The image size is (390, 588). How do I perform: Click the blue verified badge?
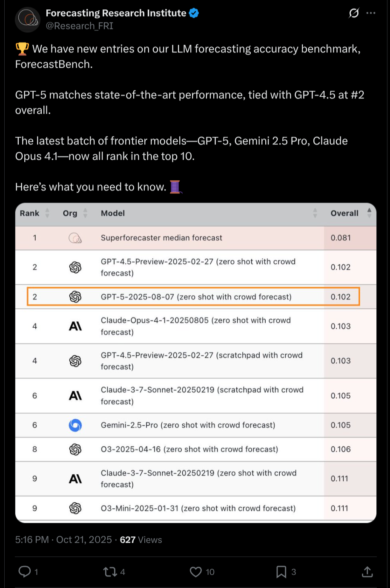click(x=194, y=13)
